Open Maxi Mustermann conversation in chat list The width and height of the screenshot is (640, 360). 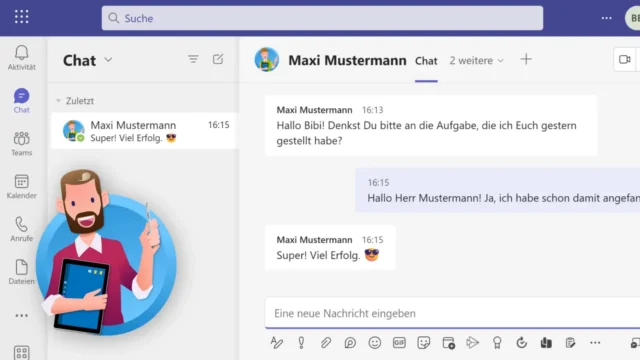(x=144, y=131)
